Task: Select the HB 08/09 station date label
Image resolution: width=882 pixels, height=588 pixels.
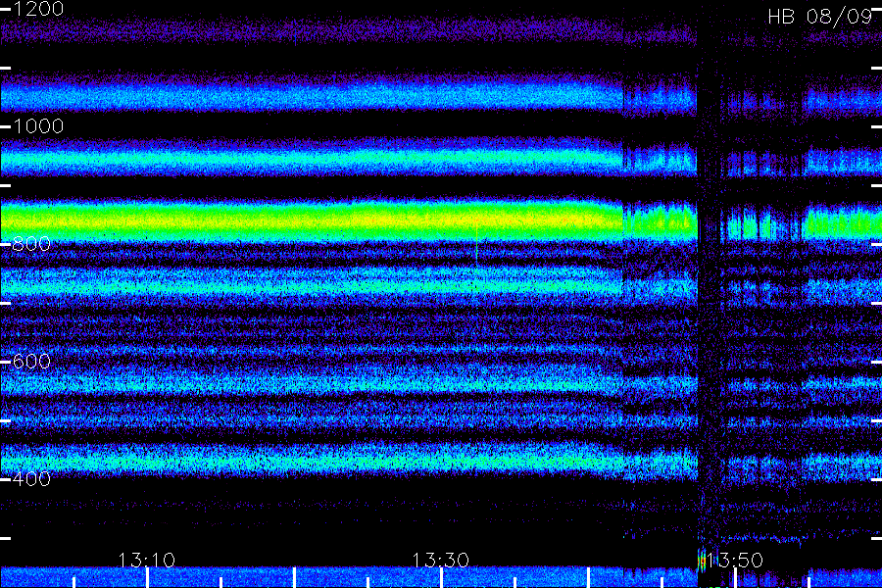Action: [x=819, y=17]
